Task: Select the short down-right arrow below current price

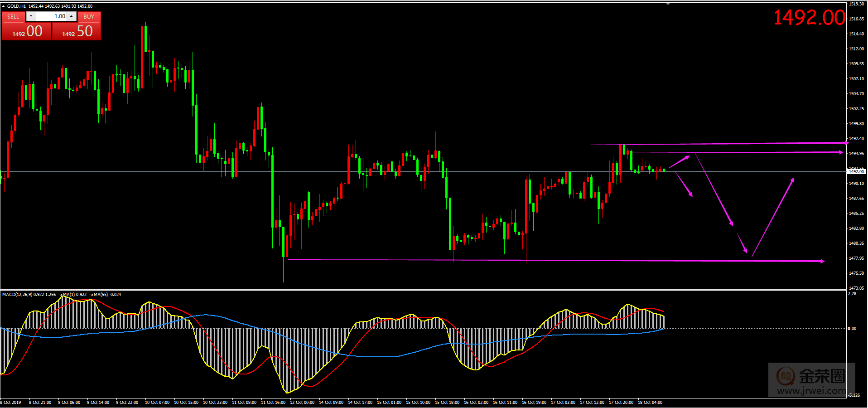Action: [x=684, y=185]
